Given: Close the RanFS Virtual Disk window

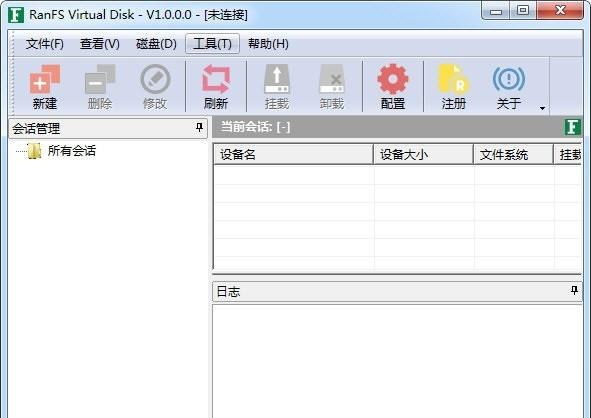Looking at the screenshot, I should [x=560, y=11].
